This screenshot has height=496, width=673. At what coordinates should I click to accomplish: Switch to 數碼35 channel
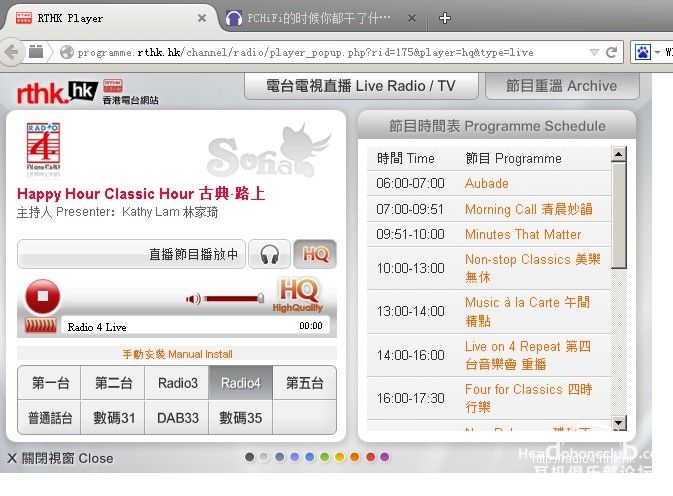coord(240,417)
